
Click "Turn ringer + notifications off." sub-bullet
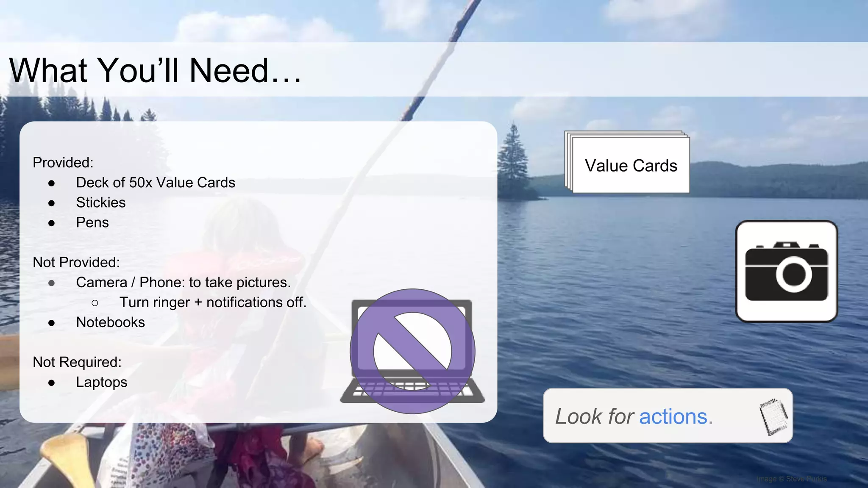(212, 302)
